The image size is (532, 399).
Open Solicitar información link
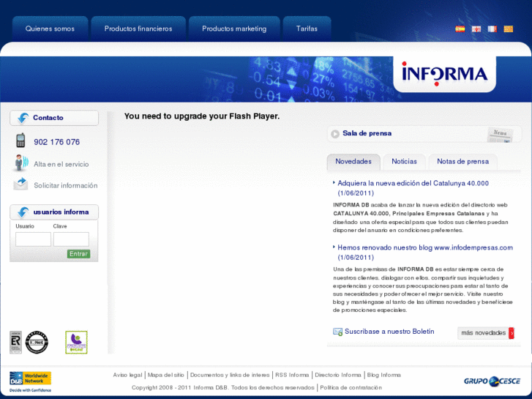65,185
